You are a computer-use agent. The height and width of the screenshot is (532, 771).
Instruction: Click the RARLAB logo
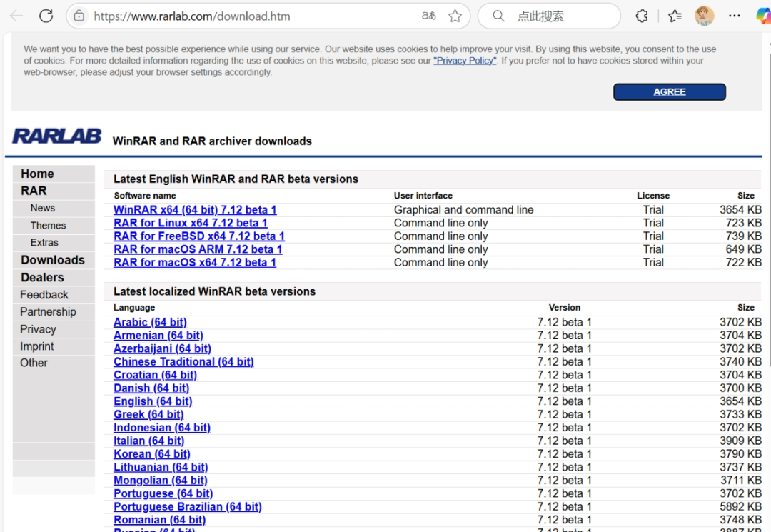pos(56,136)
